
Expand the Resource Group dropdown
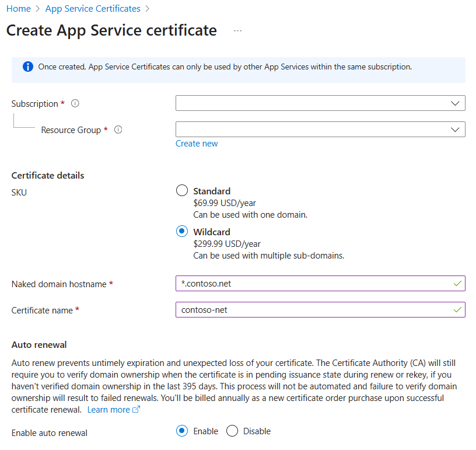click(320, 130)
